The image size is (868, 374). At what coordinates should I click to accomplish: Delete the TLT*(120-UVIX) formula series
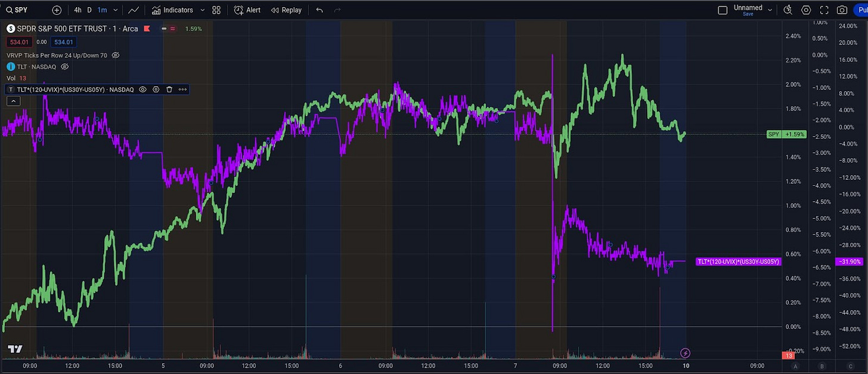point(169,89)
